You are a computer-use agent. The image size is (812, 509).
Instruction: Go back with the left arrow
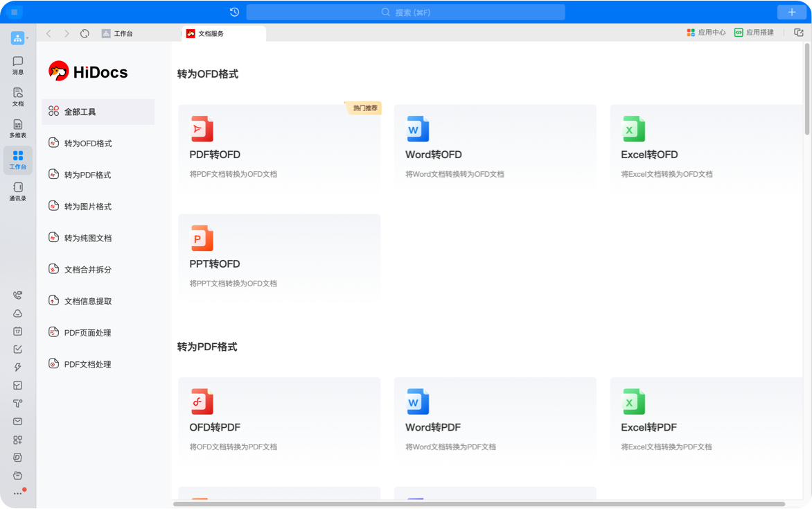pos(48,34)
